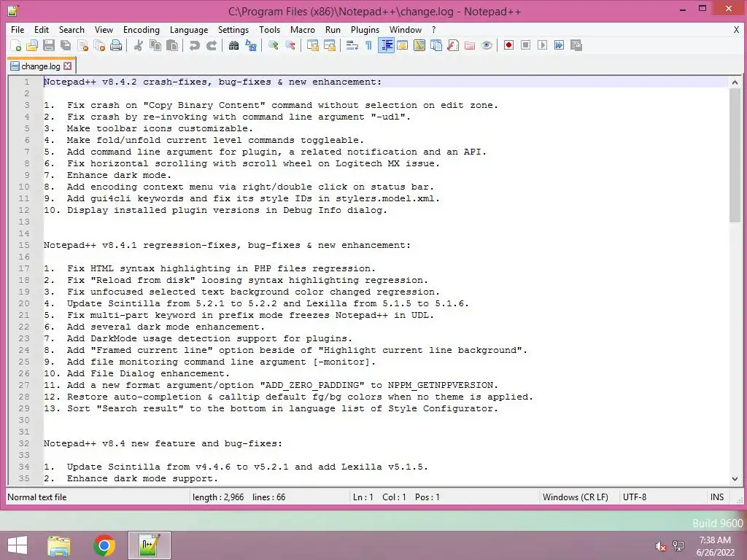
Task: Click the Cut scissors icon
Action: coord(139,46)
